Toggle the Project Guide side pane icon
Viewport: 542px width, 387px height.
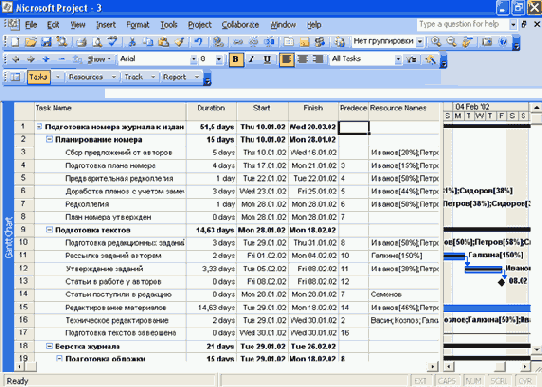(x=15, y=77)
